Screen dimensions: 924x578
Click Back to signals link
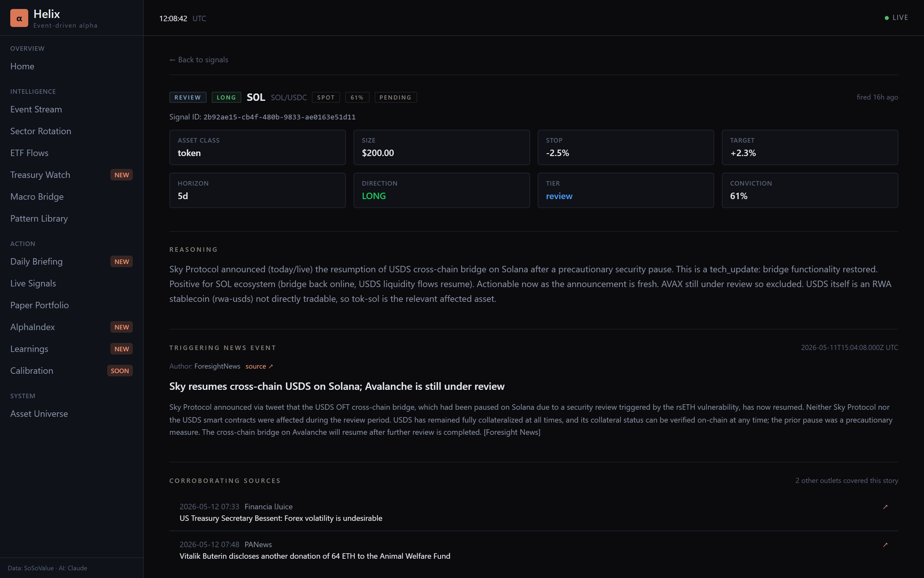[199, 60]
